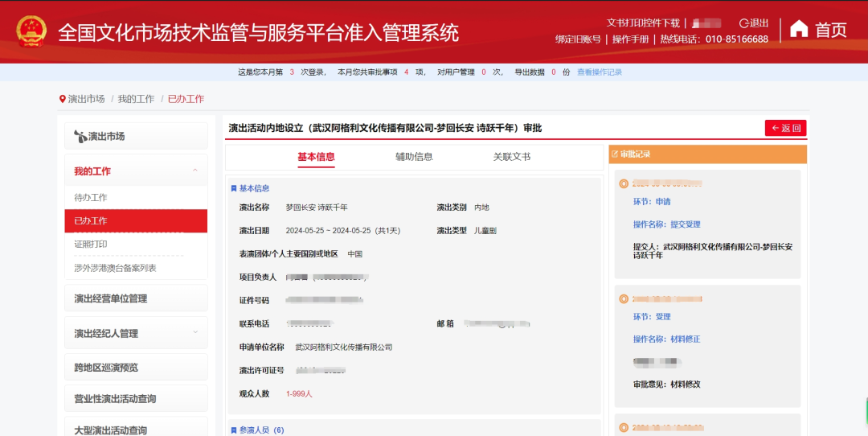
Task: Open the 查看操作记录 link
Action: [599, 72]
